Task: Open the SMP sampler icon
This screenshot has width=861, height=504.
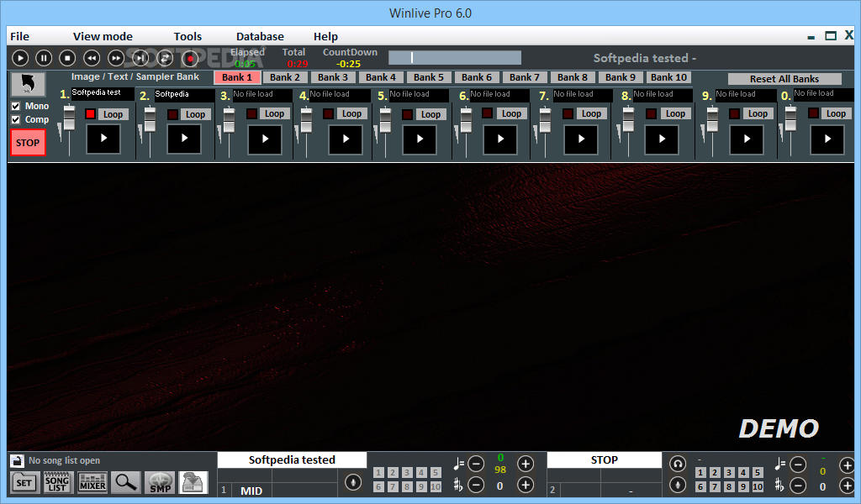Action: (160, 483)
